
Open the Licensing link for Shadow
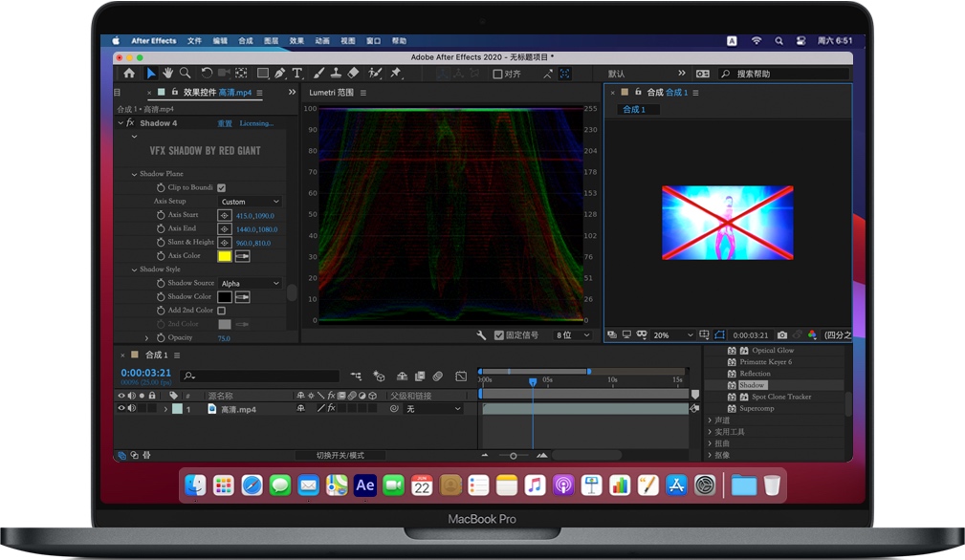pyautogui.click(x=255, y=122)
